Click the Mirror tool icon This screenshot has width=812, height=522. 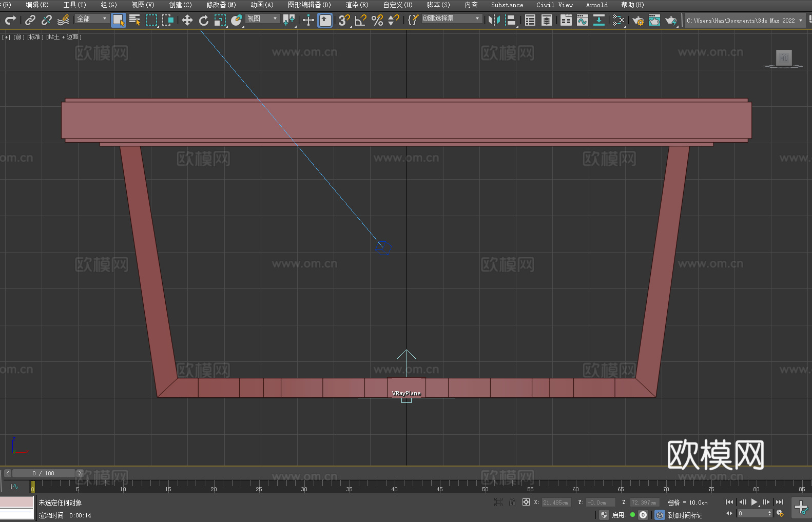(x=494, y=20)
